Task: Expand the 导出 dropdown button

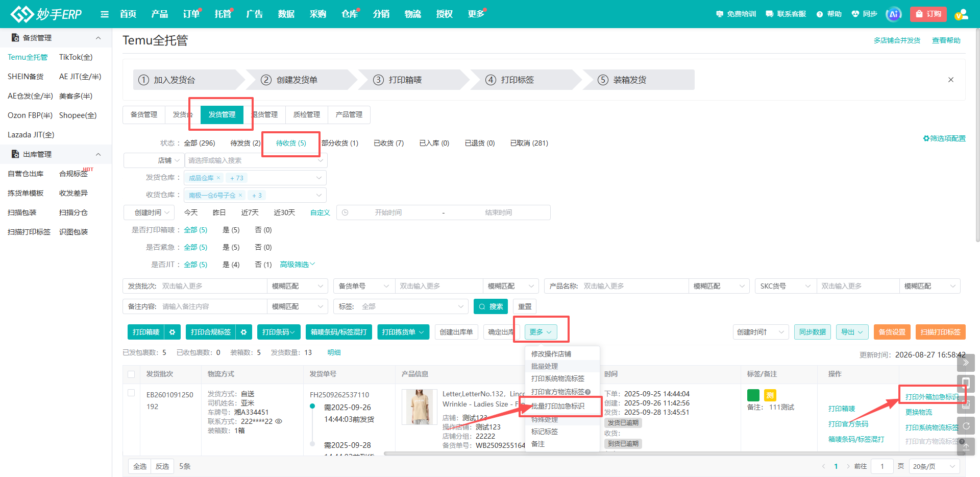Action: click(852, 332)
